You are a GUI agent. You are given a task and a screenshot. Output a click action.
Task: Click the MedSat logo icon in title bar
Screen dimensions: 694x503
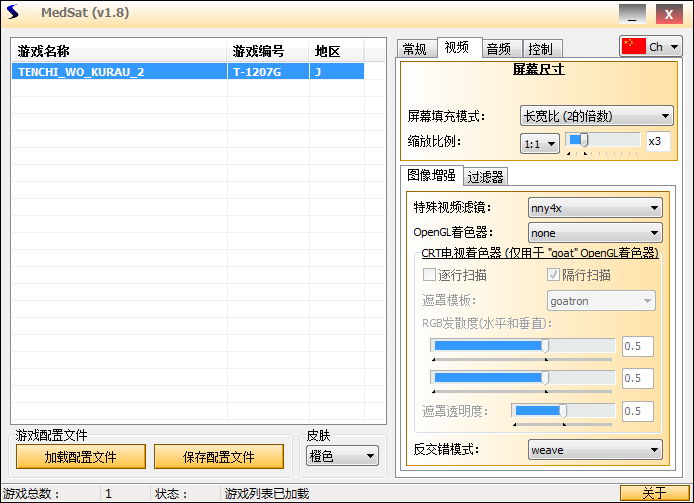14,14
